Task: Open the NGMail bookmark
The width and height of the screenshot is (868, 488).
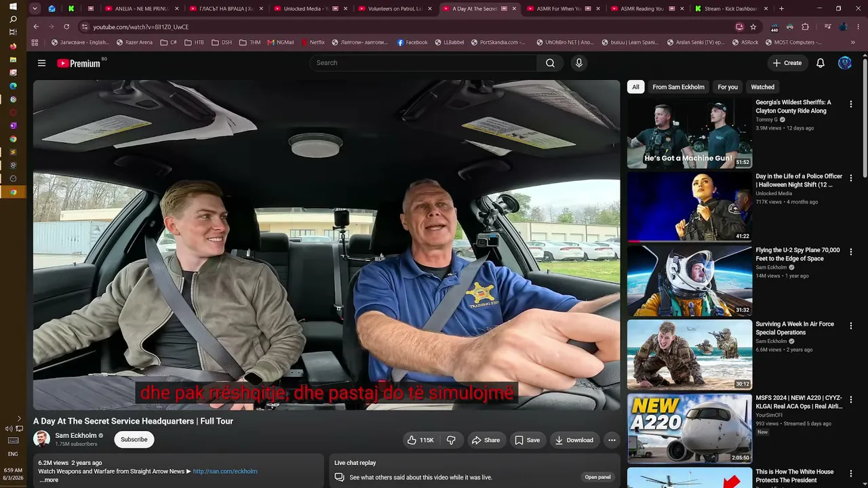Action: [281, 42]
